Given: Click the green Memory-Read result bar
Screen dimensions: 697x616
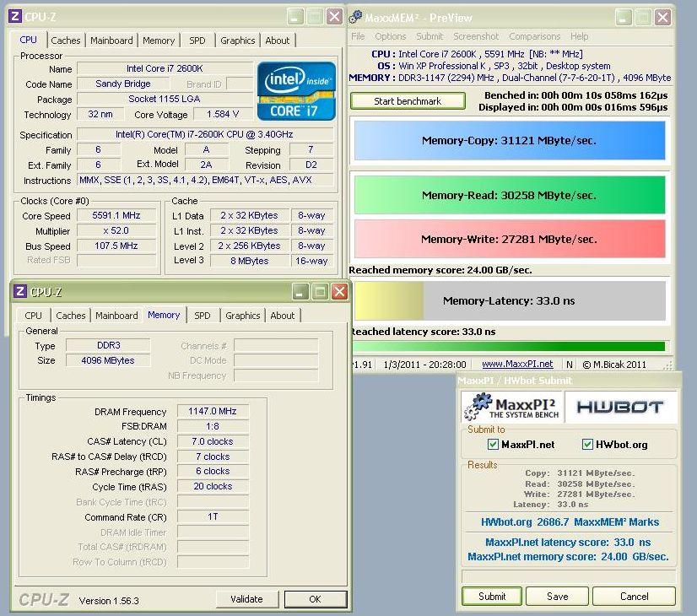Looking at the screenshot, I should 510,195.
